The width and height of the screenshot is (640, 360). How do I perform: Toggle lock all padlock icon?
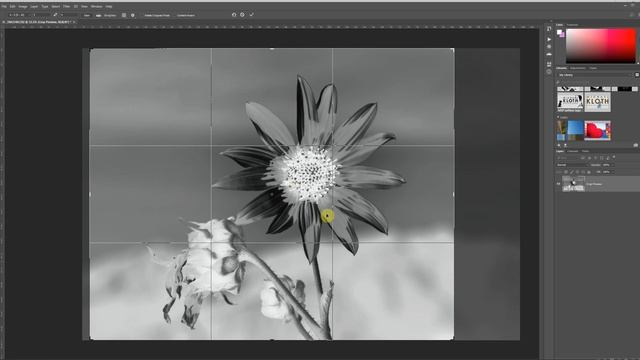tap(589, 172)
